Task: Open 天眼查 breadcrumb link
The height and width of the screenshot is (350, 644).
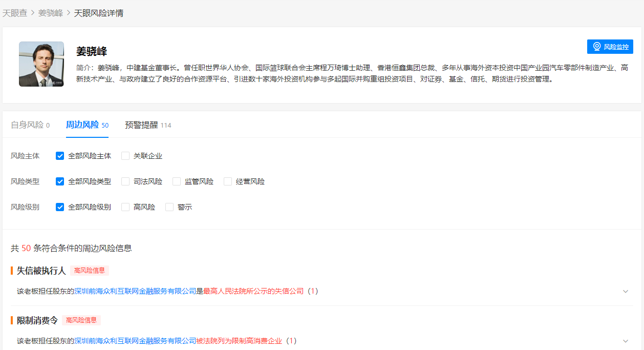Action: click(15, 13)
